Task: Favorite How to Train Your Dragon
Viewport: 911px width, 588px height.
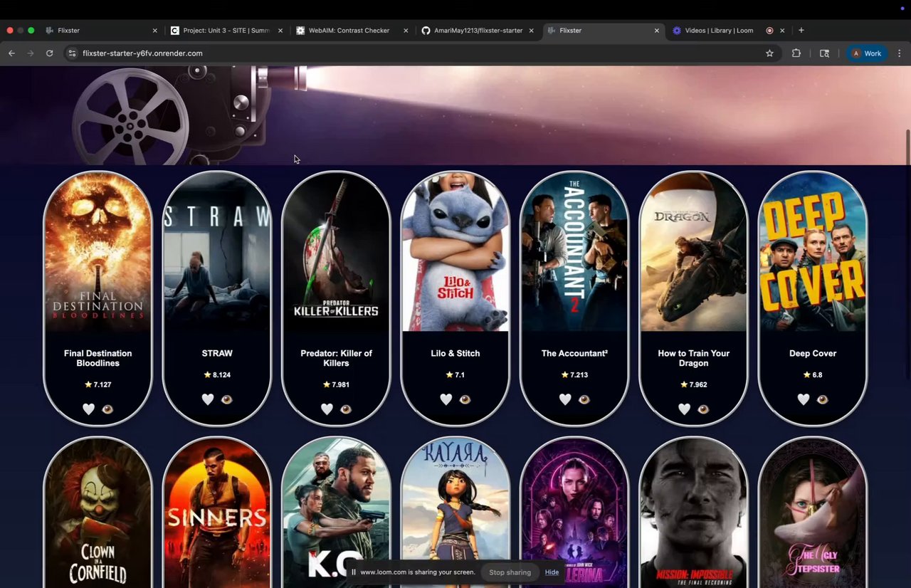Action: coord(684,409)
